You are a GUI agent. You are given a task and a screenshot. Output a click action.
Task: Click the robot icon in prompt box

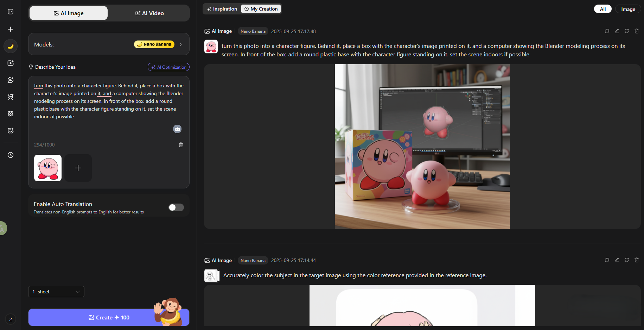(x=177, y=129)
